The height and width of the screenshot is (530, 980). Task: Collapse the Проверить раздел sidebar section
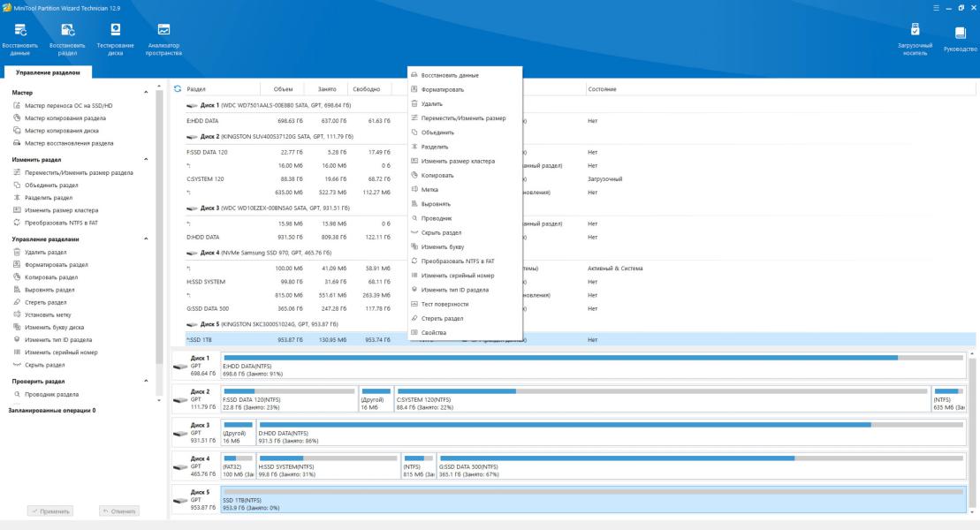coord(146,381)
